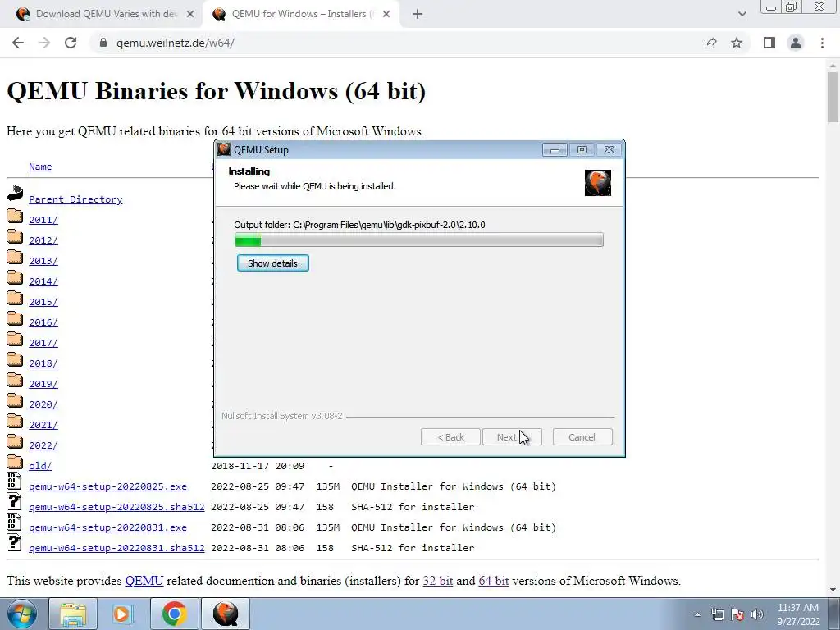Follow the 32 bit link
The image size is (840, 630).
coord(438,581)
